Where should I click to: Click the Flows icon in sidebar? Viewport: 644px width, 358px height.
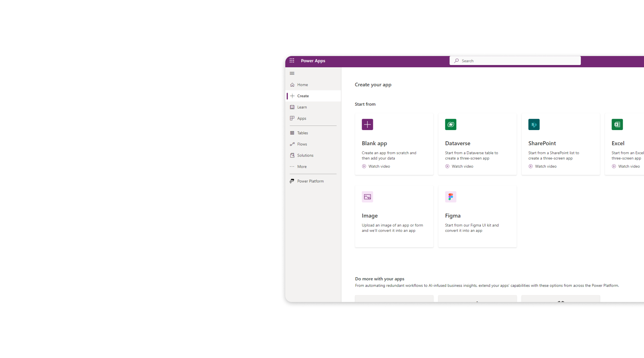(292, 144)
